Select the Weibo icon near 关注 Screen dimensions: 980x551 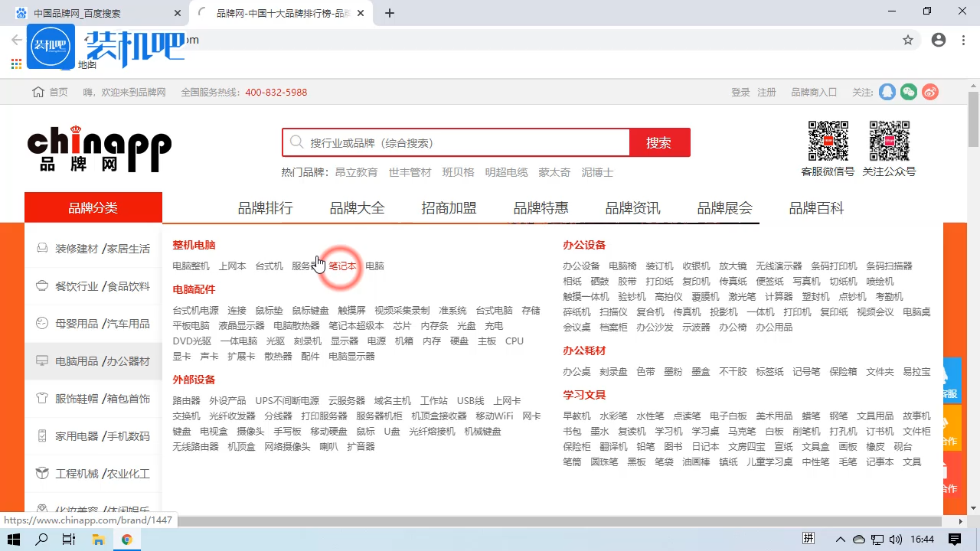coord(929,92)
